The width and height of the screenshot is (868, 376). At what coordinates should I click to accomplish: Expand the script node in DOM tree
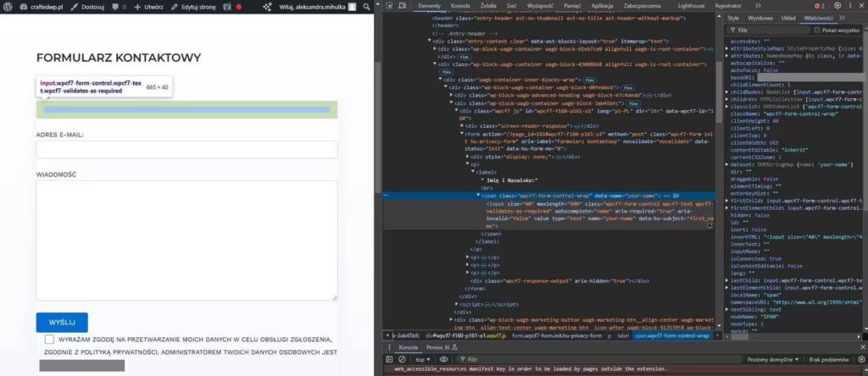[457, 304]
